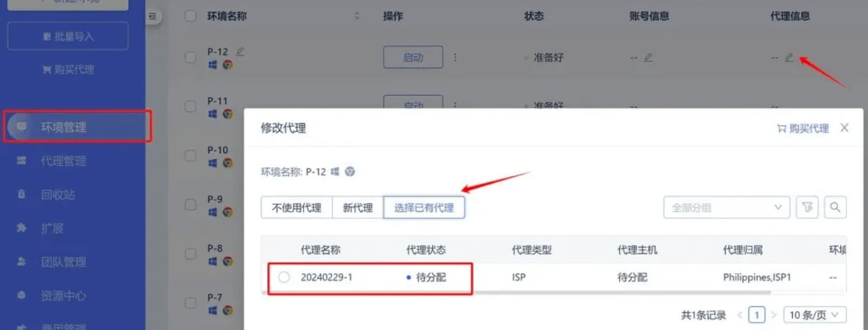Check the box for environment P-12

coord(191,57)
